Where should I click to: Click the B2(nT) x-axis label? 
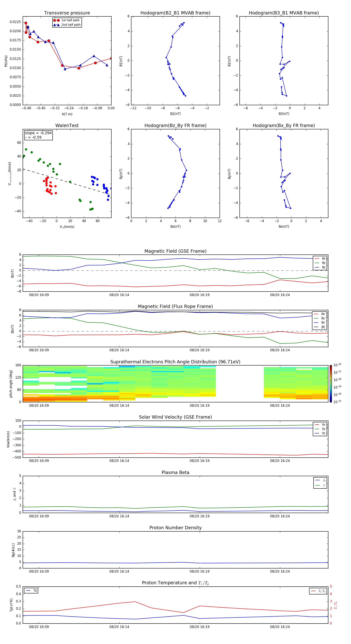(x=175, y=114)
